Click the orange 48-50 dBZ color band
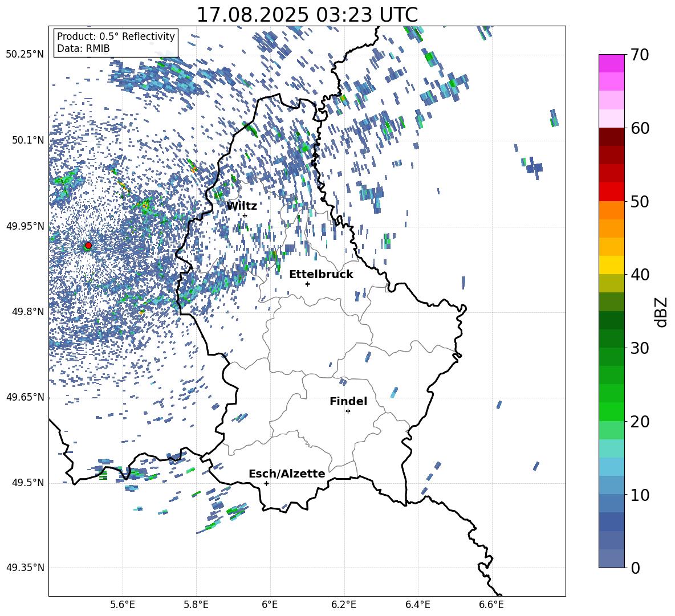Screen dimensions: 675x616 click(611, 210)
